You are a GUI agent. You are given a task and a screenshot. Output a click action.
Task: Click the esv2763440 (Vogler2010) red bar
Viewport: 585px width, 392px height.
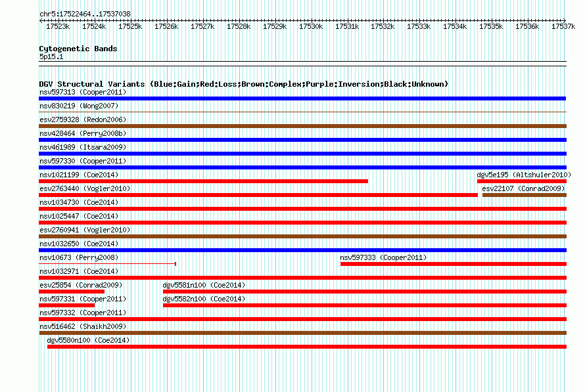tap(258, 195)
